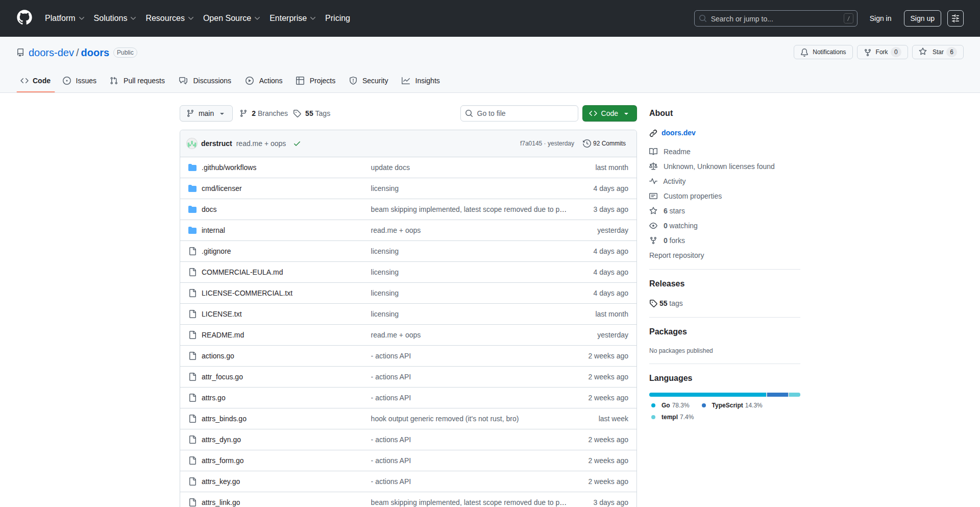This screenshot has height=507, width=980.
Task: Click Report repository link
Action: pyautogui.click(x=676, y=255)
